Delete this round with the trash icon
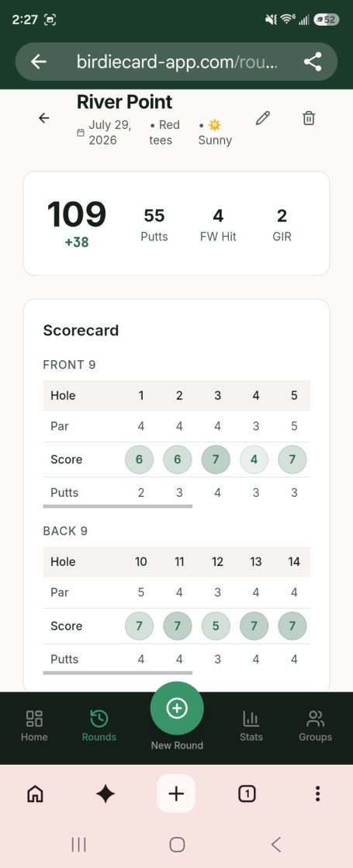The image size is (353, 868). point(309,118)
